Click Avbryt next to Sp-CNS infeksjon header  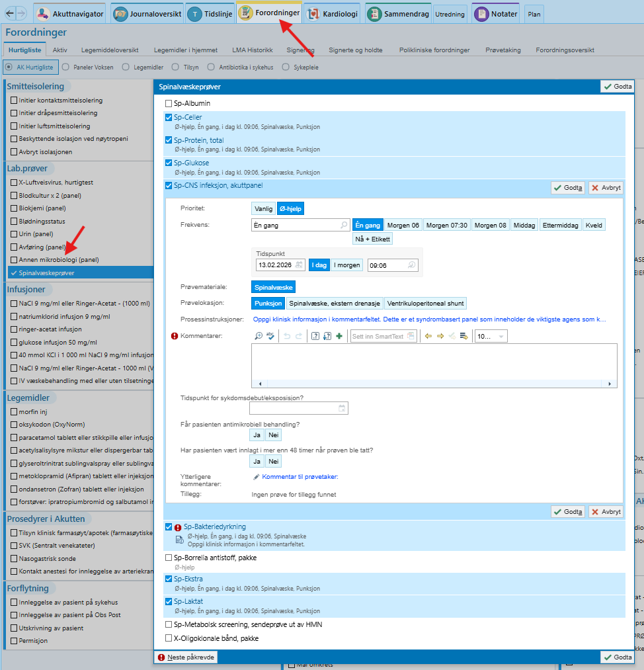click(606, 188)
